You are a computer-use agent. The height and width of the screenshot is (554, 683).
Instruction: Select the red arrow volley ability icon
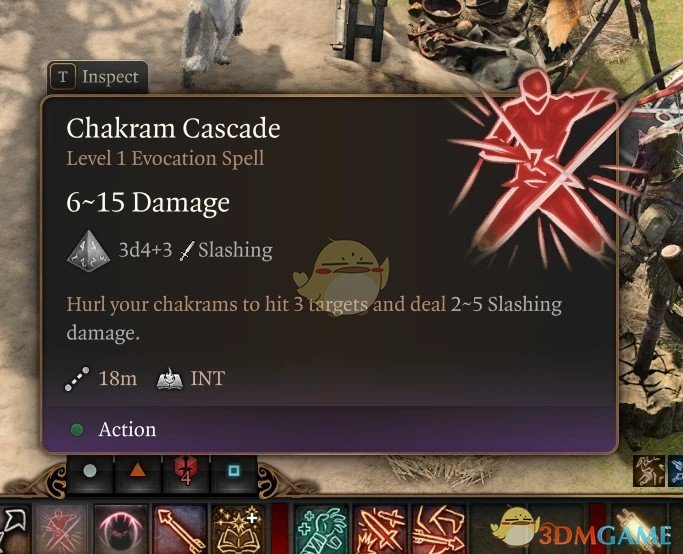[x=438, y=530]
